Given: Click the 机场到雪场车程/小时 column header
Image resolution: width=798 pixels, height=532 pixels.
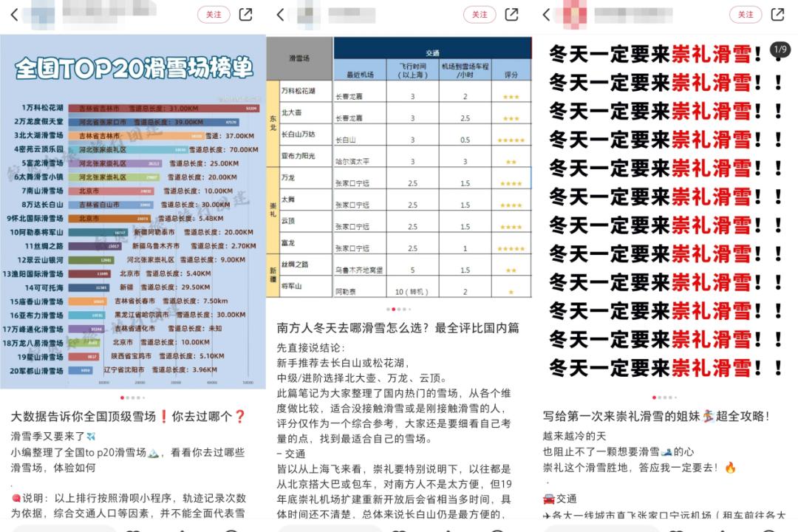Looking at the screenshot, I should point(465,70).
